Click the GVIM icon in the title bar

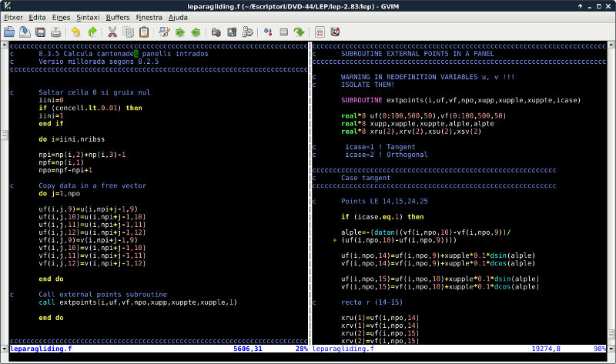click(7, 5)
